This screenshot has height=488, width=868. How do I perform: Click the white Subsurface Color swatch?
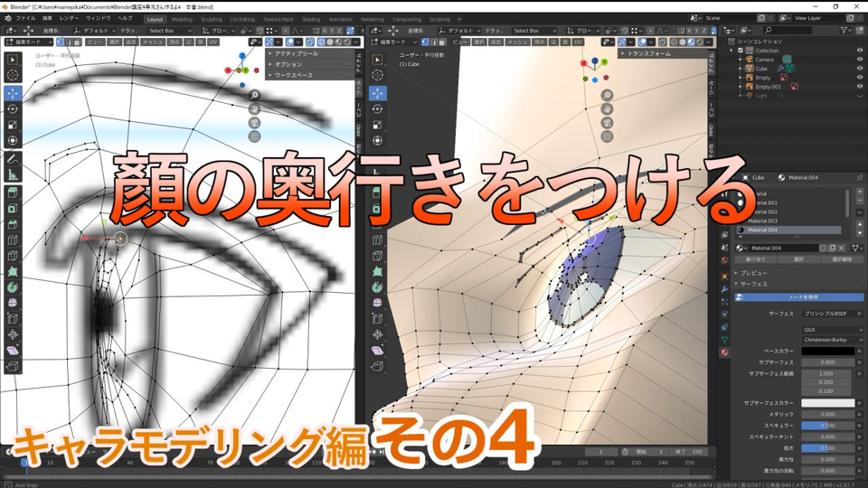tap(827, 403)
